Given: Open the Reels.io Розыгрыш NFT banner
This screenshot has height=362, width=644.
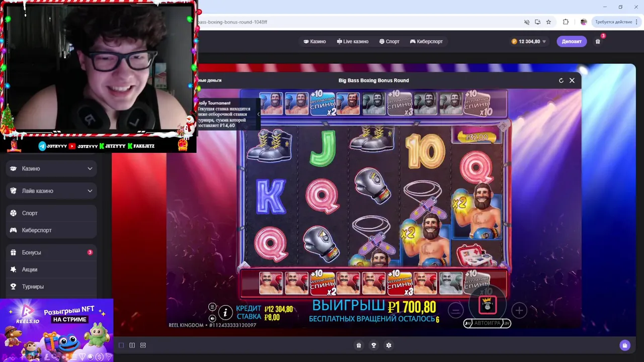Looking at the screenshot, I should coord(56,330).
